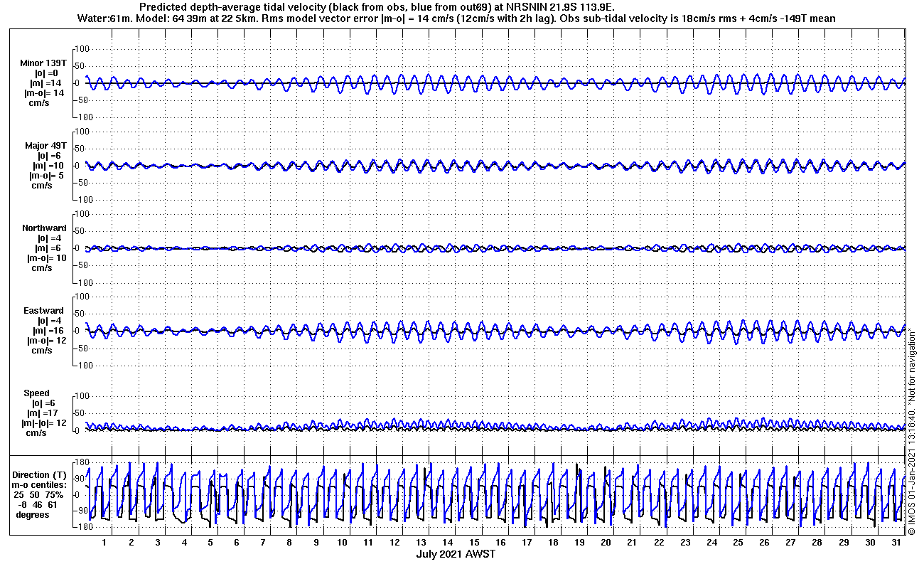Click "|m-o|= 14" in the Minor panel
924x569 pixels.
pyautogui.click(x=44, y=93)
